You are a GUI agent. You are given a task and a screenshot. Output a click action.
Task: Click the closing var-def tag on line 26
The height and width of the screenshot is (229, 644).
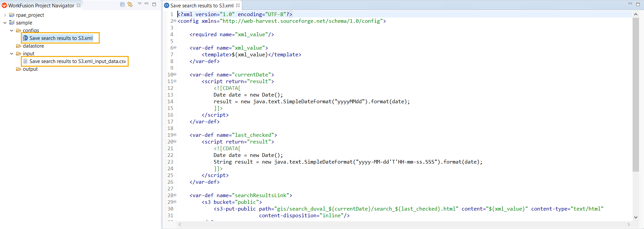pos(205,182)
